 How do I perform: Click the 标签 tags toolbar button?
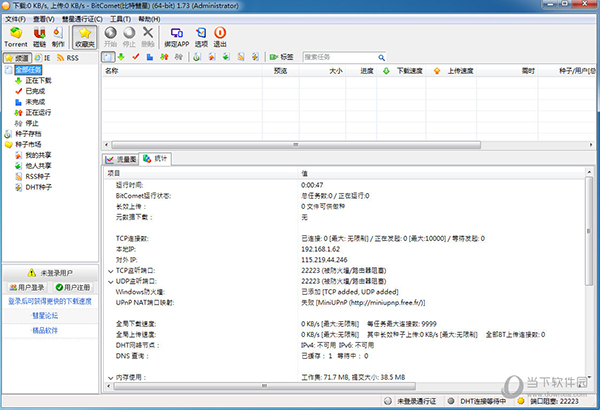(x=281, y=57)
